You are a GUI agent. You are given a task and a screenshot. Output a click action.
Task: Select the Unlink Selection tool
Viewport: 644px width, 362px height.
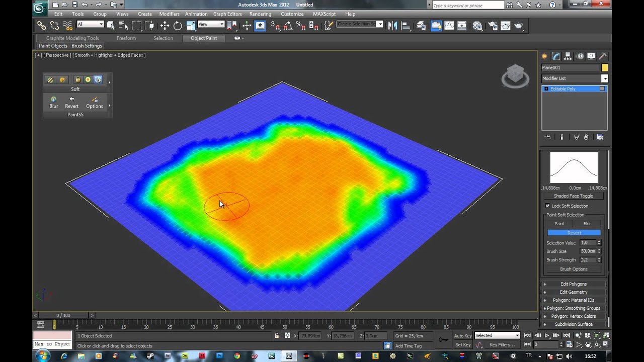coord(54,25)
